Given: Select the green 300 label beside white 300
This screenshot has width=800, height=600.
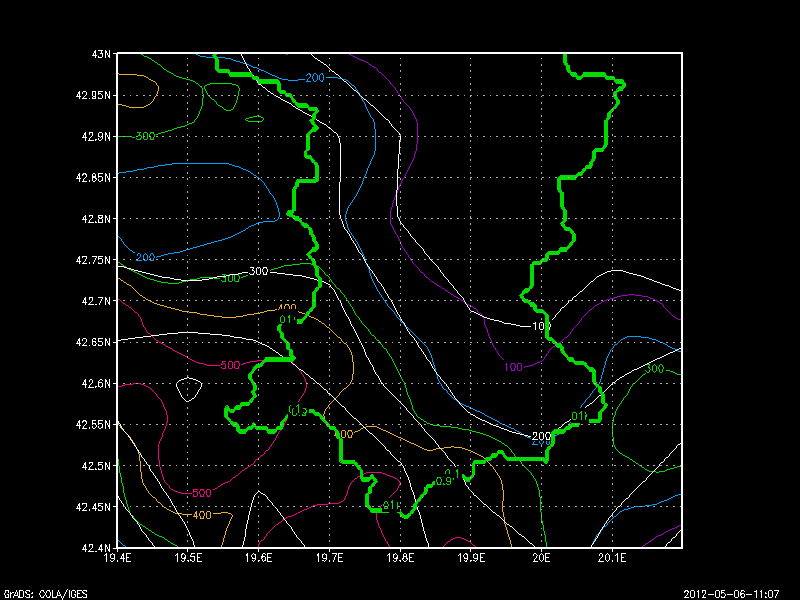Looking at the screenshot, I should pyautogui.click(x=230, y=278).
